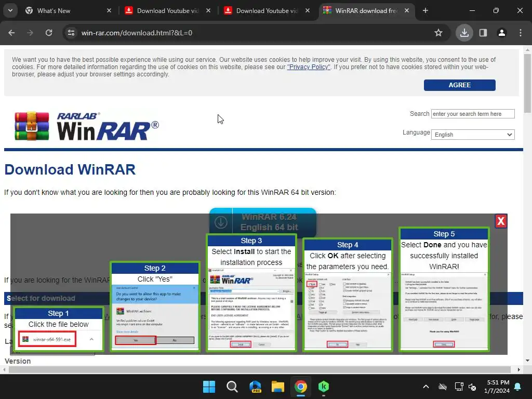Toggle the Chrome side panel

[483, 33]
